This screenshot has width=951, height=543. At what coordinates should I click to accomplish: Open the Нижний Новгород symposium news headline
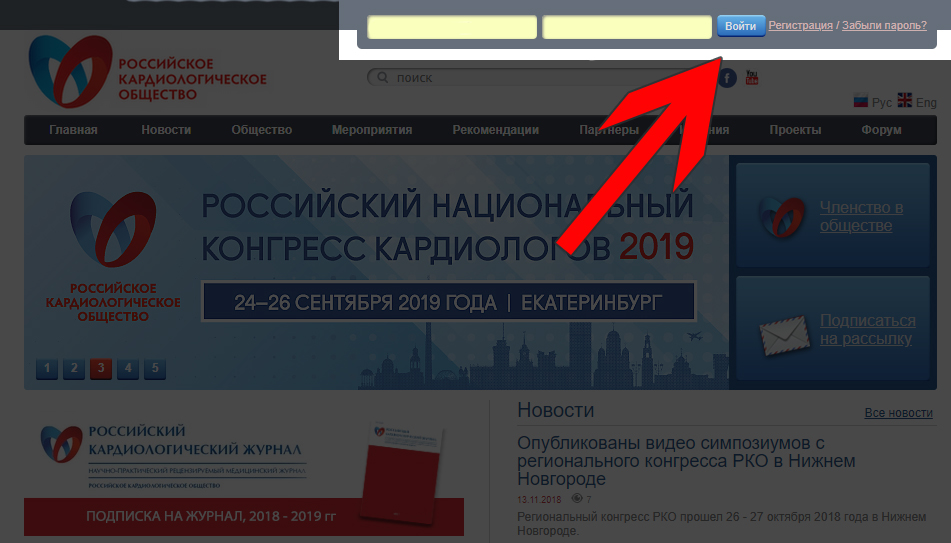point(686,461)
